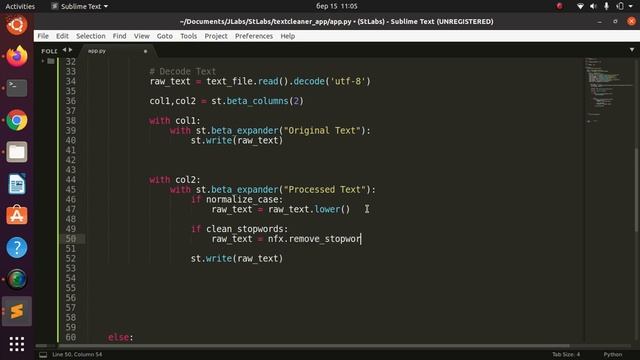
Task: Open the Help icon in dock
Action: [17, 247]
